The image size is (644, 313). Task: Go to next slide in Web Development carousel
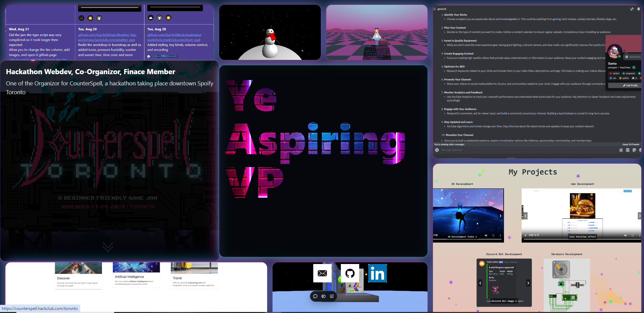click(x=639, y=216)
